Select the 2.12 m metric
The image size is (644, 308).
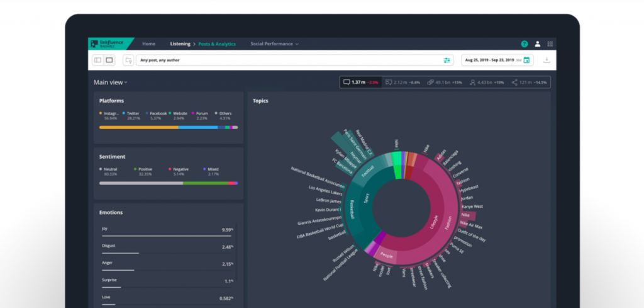click(x=403, y=83)
